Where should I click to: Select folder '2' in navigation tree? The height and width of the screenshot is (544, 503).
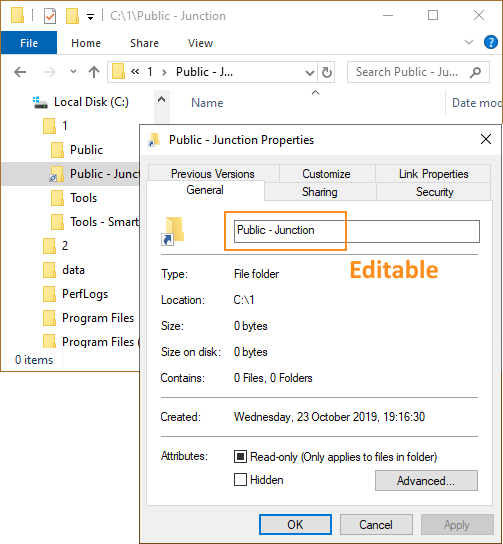tap(65, 246)
